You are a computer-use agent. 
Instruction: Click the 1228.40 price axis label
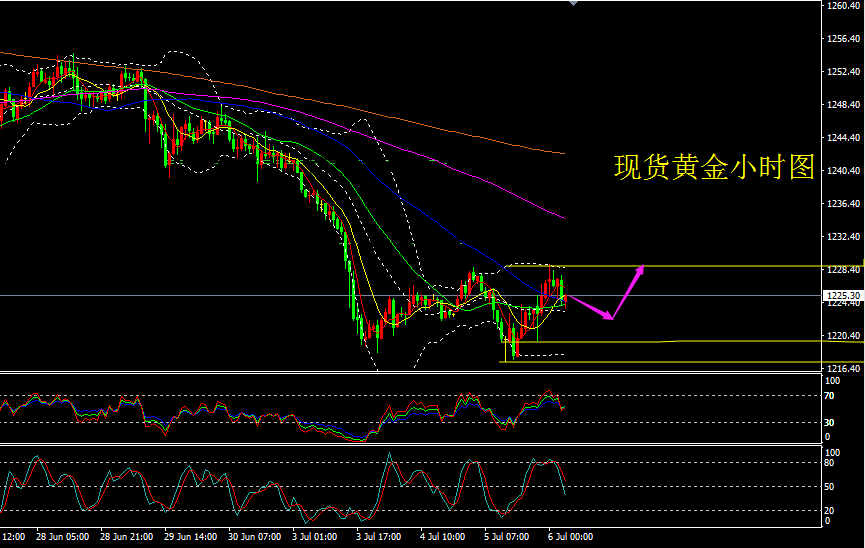pyautogui.click(x=843, y=269)
